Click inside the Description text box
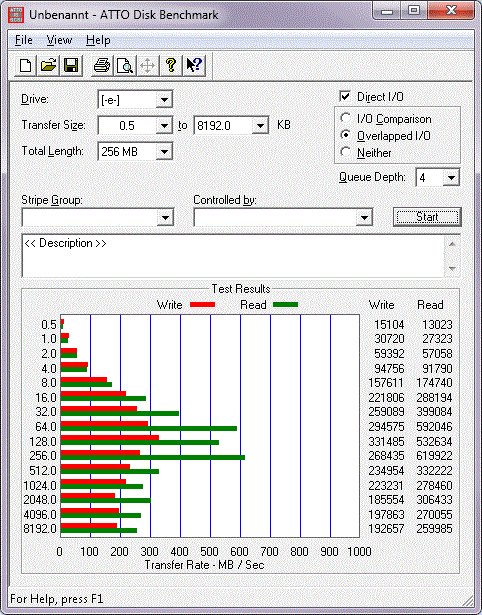Viewport: 482px width, 615px height. pyautogui.click(x=233, y=256)
